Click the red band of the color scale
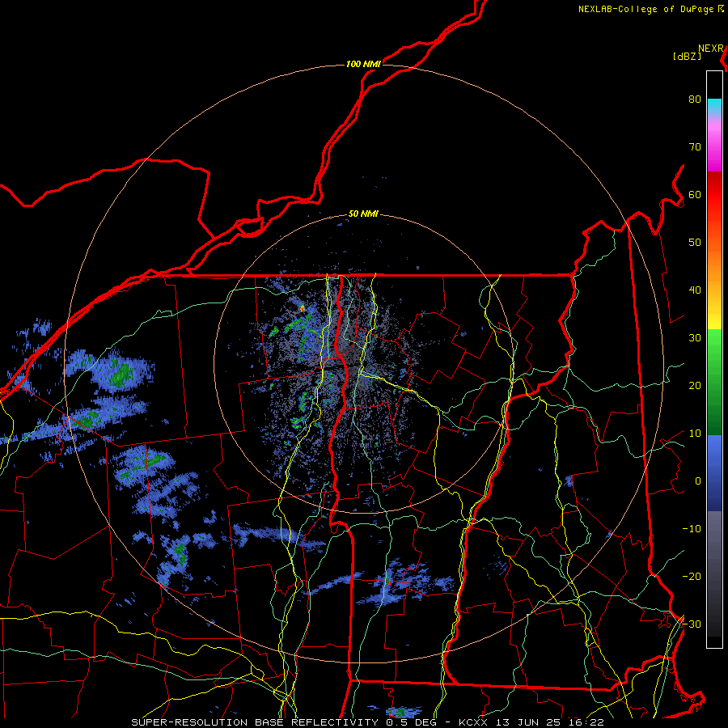Screen dimensions: 728x728 pyautogui.click(x=714, y=195)
